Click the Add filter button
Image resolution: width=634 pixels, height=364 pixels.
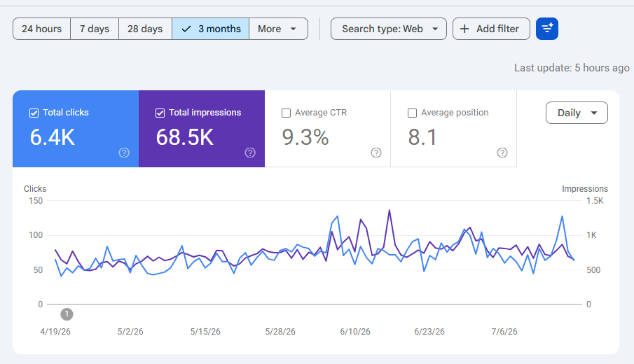[x=491, y=29]
